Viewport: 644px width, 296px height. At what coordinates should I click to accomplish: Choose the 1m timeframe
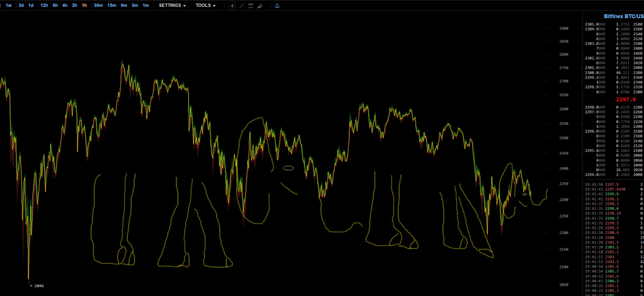(146, 5)
